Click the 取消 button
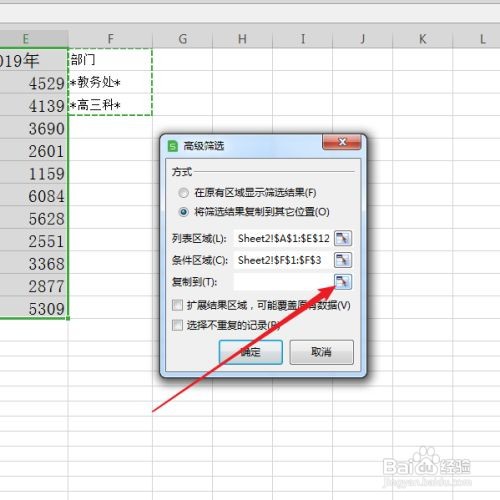Viewport: 500px width, 500px height. pos(321,352)
